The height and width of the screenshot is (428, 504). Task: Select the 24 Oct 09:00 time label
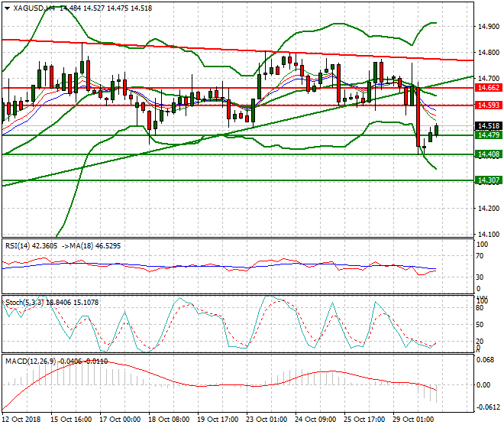315,420
